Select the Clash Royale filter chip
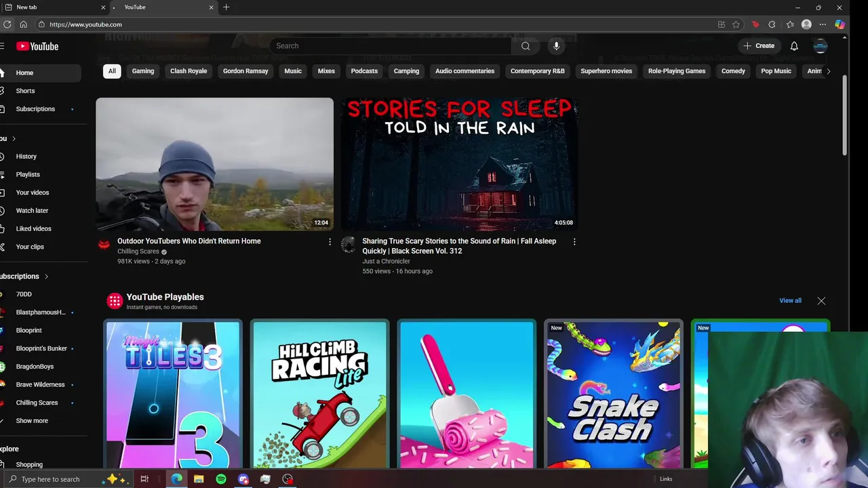868x488 pixels. (x=189, y=71)
